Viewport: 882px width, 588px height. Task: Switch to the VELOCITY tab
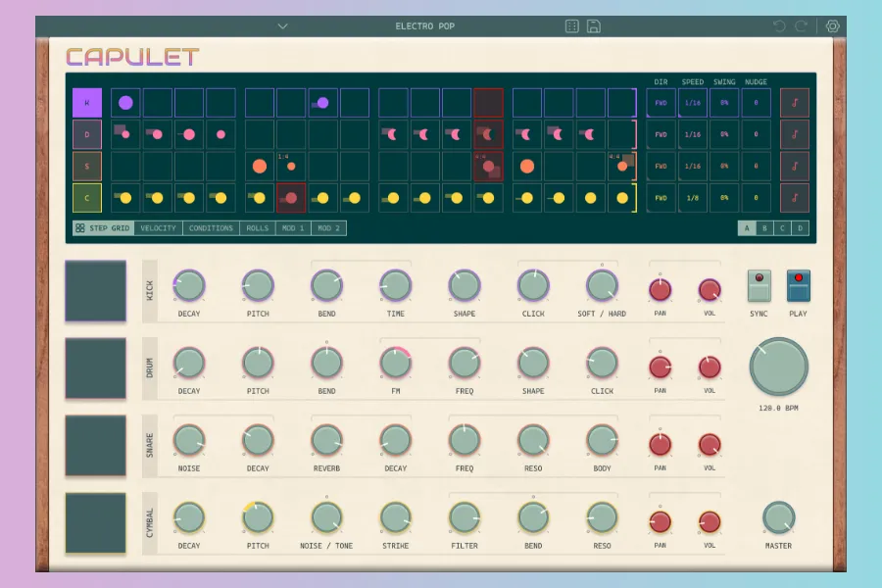tap(159, 228)
